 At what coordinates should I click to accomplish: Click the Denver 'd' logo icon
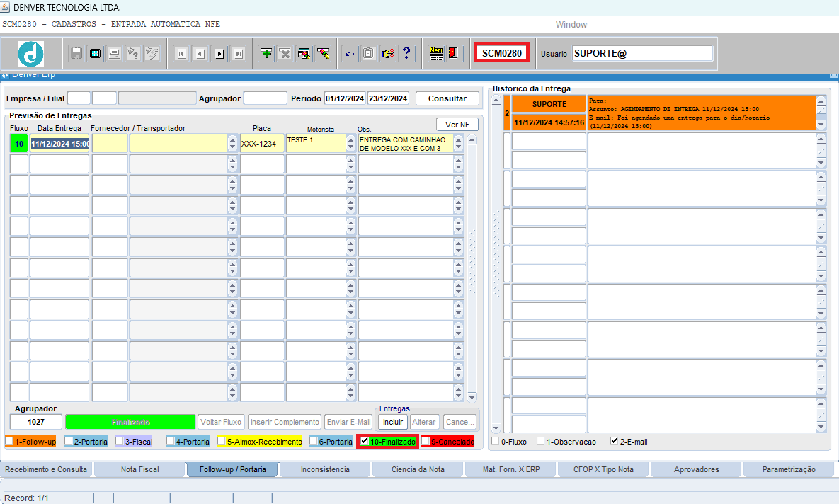[x=31, y=54]
